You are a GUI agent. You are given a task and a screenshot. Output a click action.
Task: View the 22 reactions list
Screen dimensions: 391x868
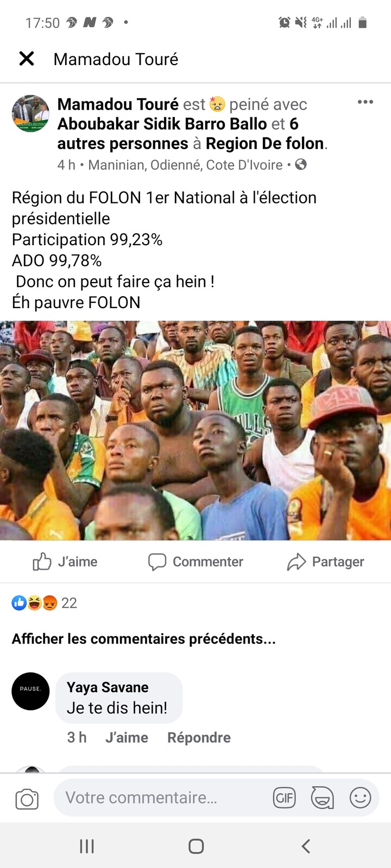pos(45,603)
